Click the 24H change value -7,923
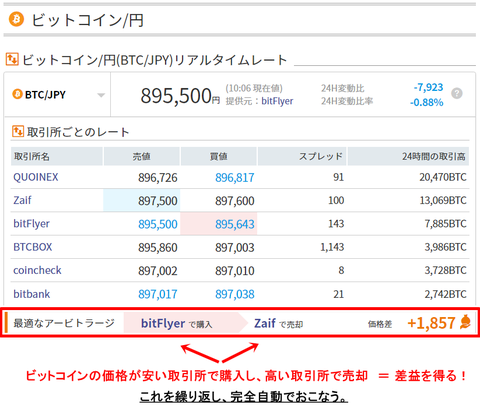 pyautogui.click(x=428, y=87)
